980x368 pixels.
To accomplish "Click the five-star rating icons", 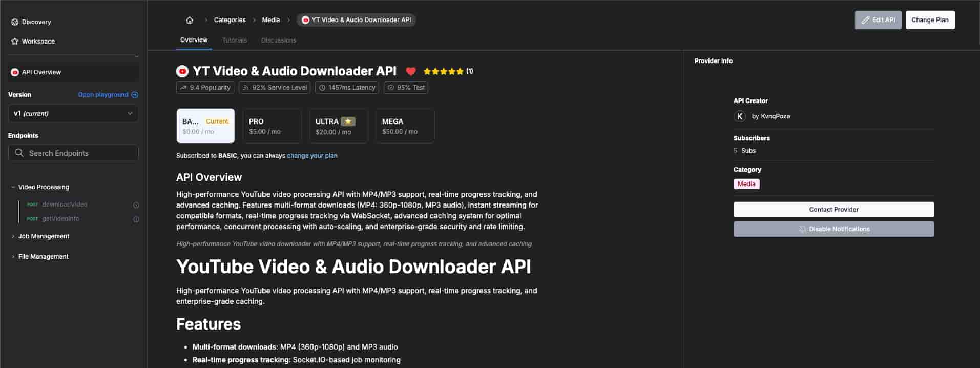I will [x=444, y=71].
